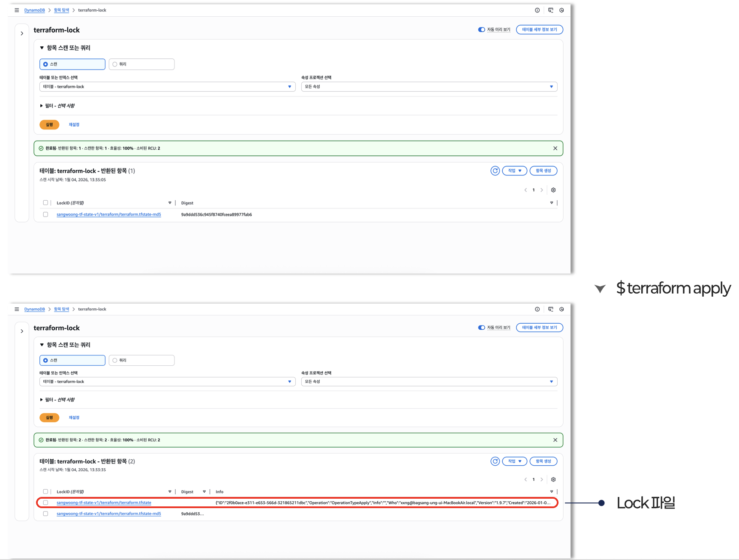Click 항목 생성 button in returned items (1) table

[543, 171]
